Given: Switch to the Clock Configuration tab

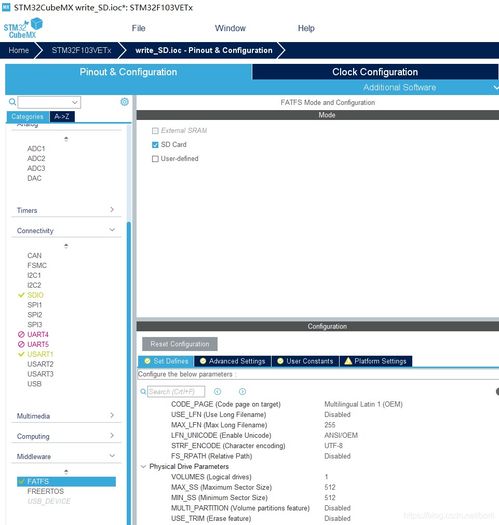Looking at the screenshot, I should click(x=375, y=72).
